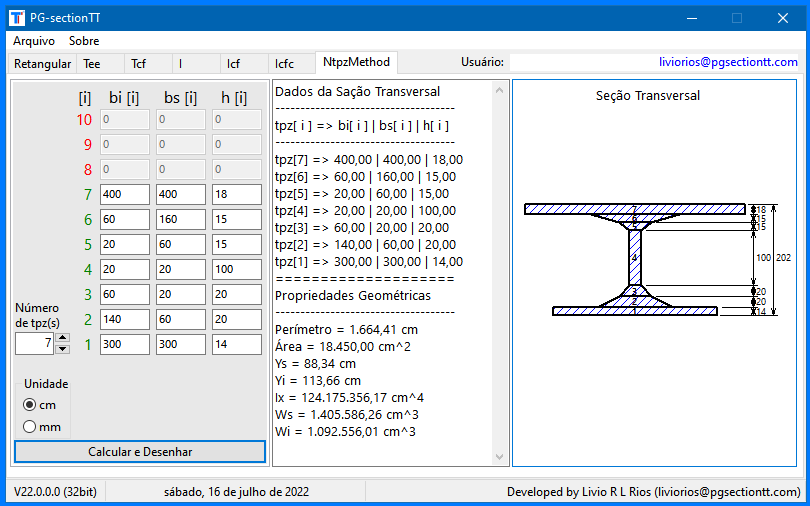Select the NtpzMethod tab
Viewport: 810px width, 506px height.
click(356, 62)
